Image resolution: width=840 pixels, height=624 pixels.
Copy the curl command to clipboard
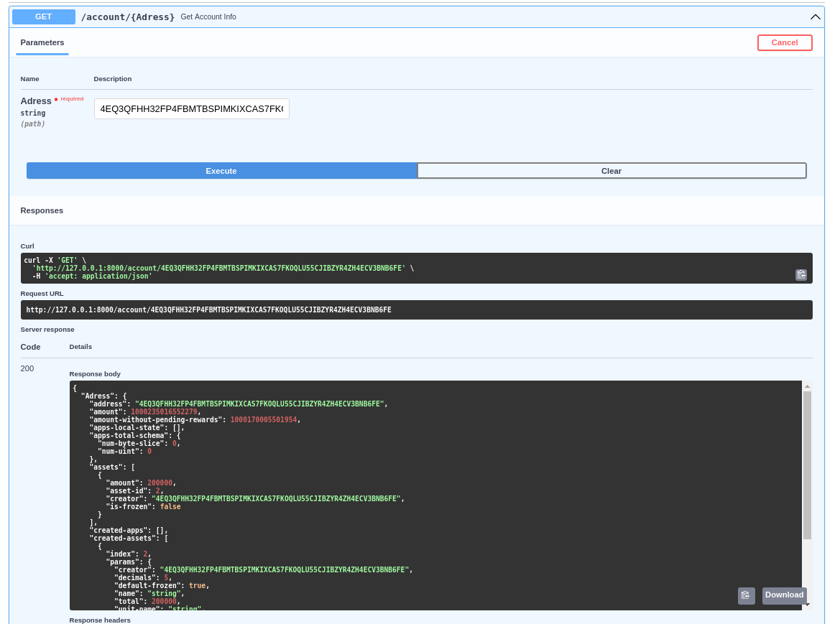tap(801, 274)
